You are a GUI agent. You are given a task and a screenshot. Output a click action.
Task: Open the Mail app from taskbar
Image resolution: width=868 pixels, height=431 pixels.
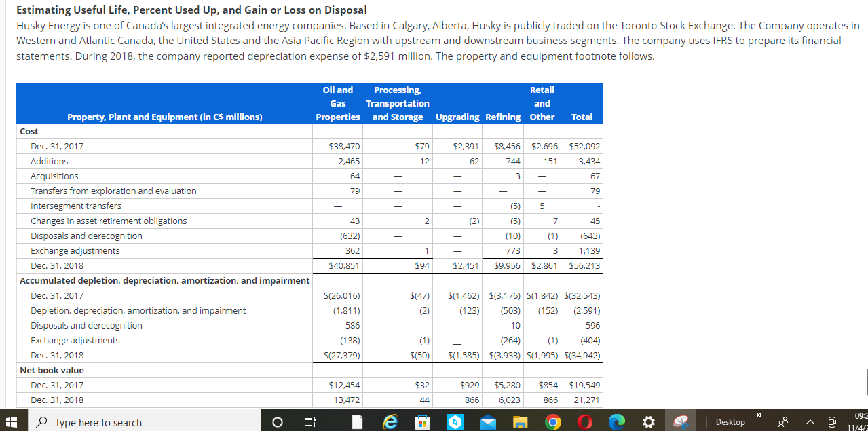488,422
